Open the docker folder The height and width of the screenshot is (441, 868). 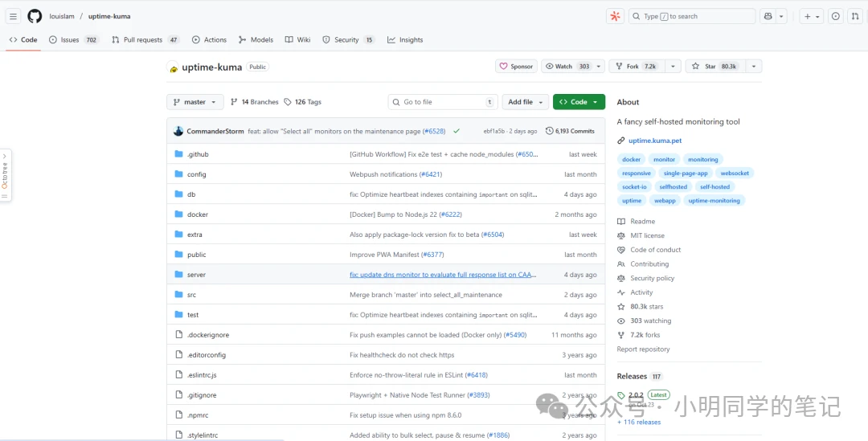tap(198, 214)
